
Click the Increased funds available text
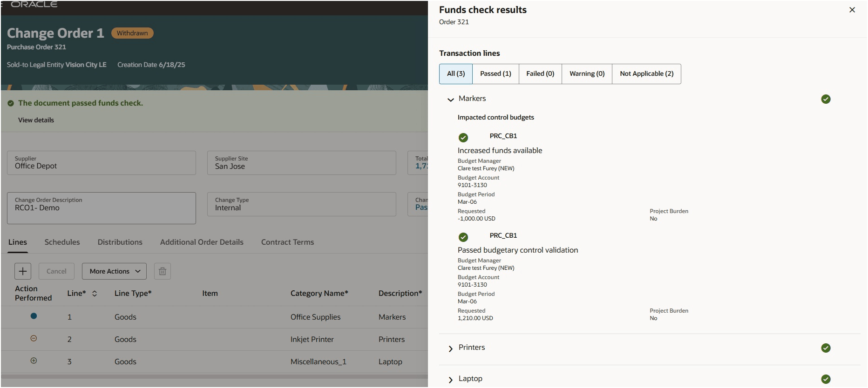tap(500, 151)
